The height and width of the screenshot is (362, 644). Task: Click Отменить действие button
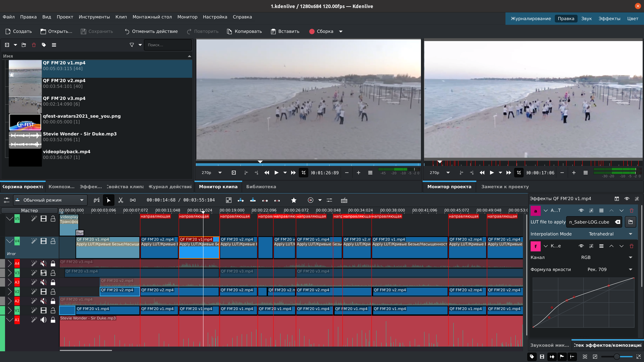151,32
